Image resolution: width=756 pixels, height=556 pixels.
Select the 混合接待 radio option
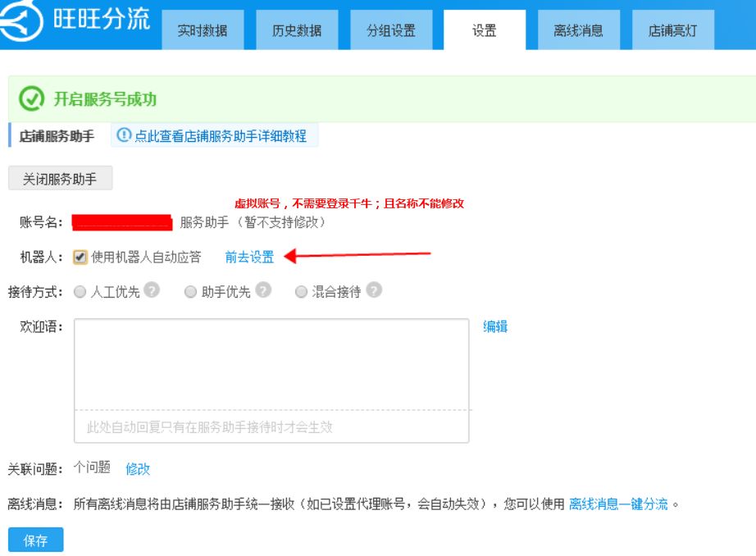click(x=301, y=292)
